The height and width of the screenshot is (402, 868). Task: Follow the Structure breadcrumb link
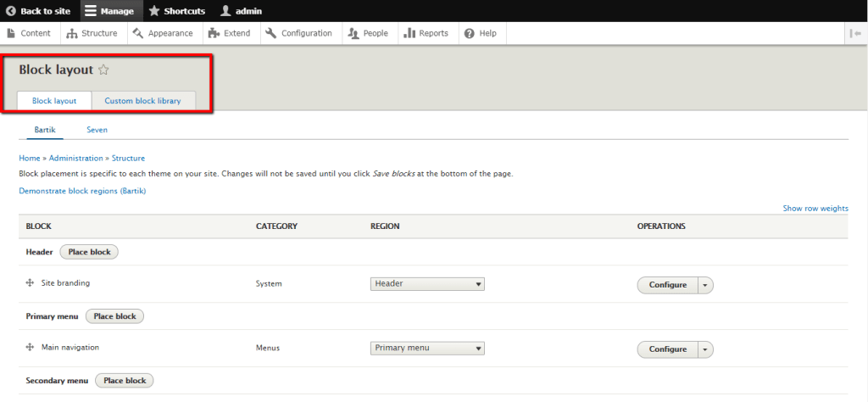129,159
